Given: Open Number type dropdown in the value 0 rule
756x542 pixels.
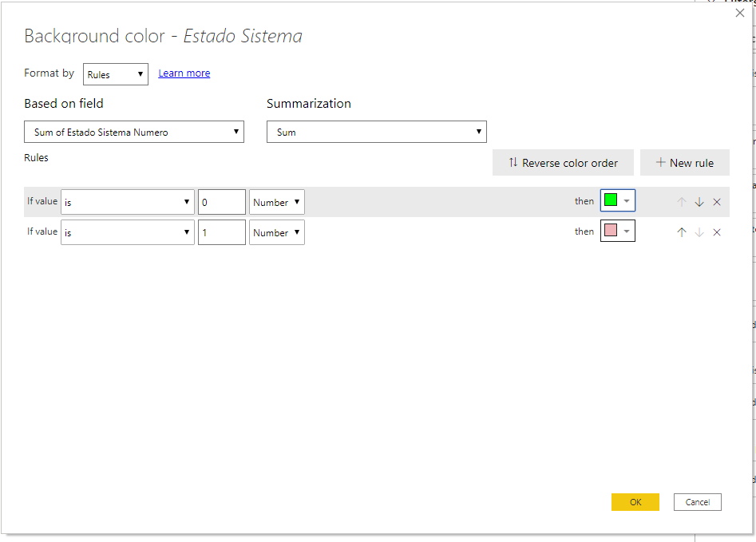Looking at the screenshot, I should [277, 202].
